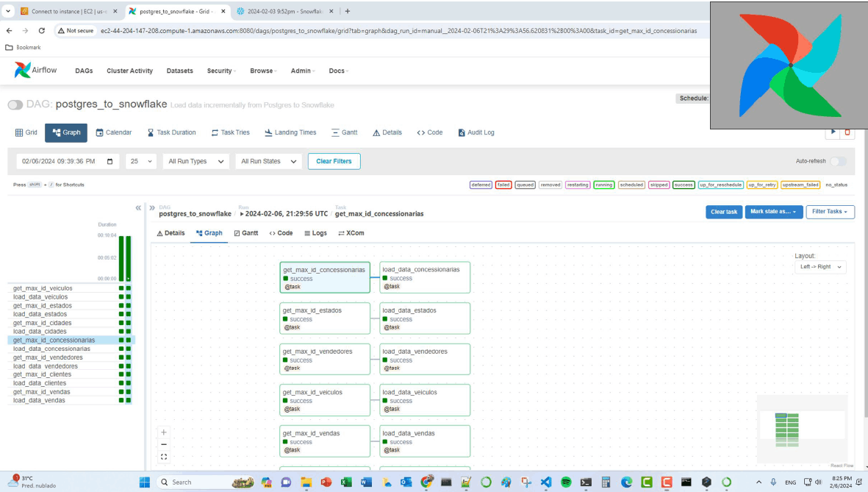The height and width of the screenshot is (492, 868).
Task: Reload the page with browser refresh icon
Action: point(41,31)
